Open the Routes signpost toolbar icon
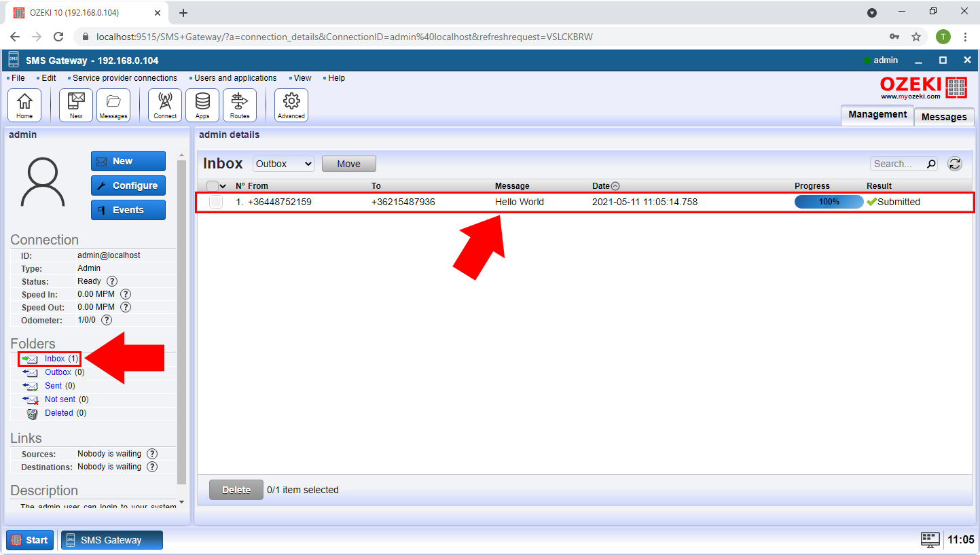Screen dimensions: 980x555 (240, 105)
